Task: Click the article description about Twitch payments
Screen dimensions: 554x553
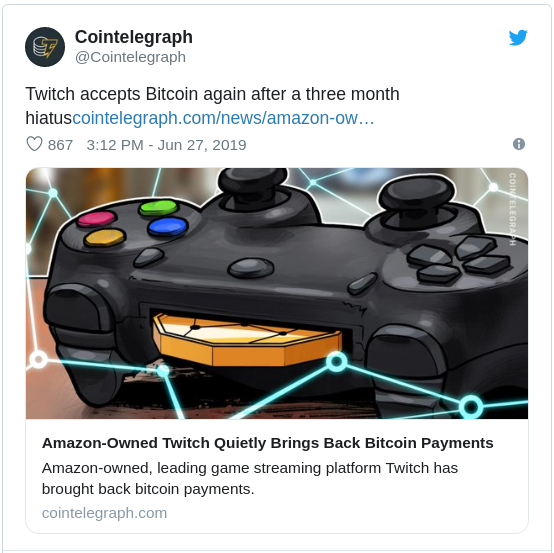Action: point(250,478)
